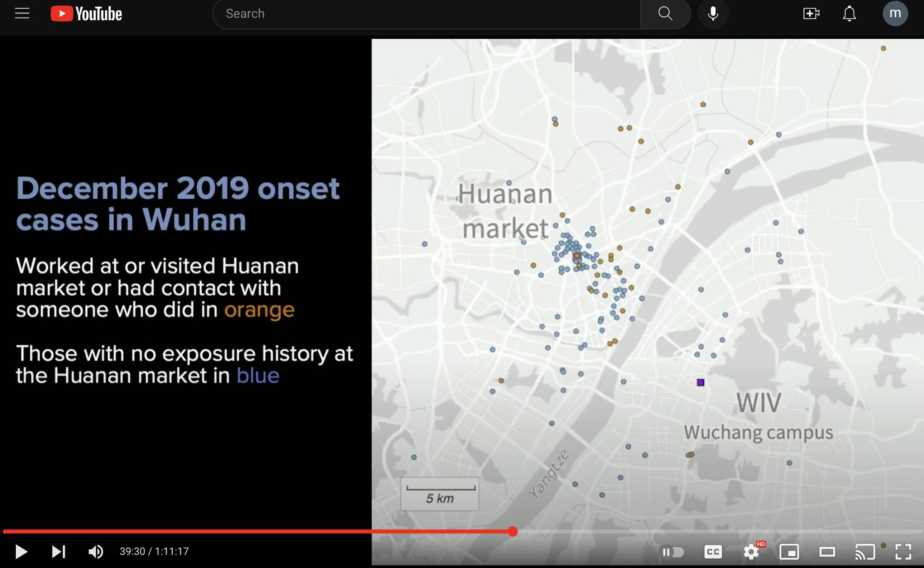
Task: Click the 39:30 / 1:11:17 time display
Action: pyautogui.click(x=154, y=551)
